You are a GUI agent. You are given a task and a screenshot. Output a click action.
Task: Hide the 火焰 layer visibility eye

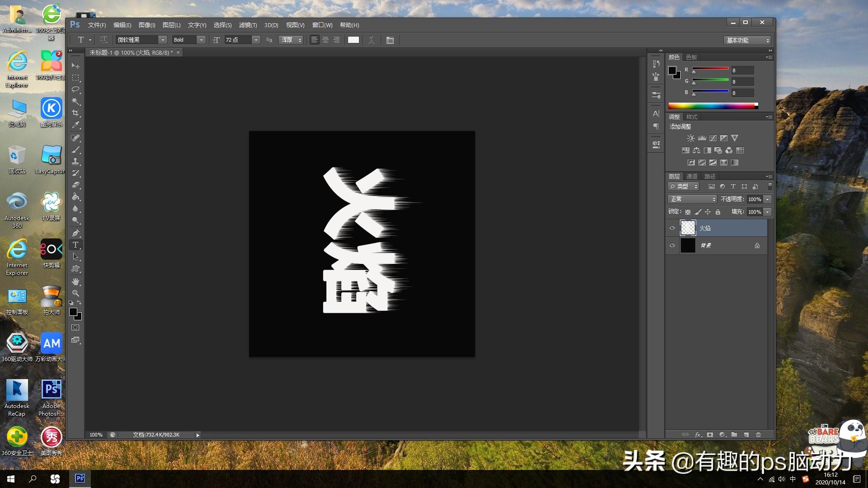pyautogui.click(x=672, y=228)
